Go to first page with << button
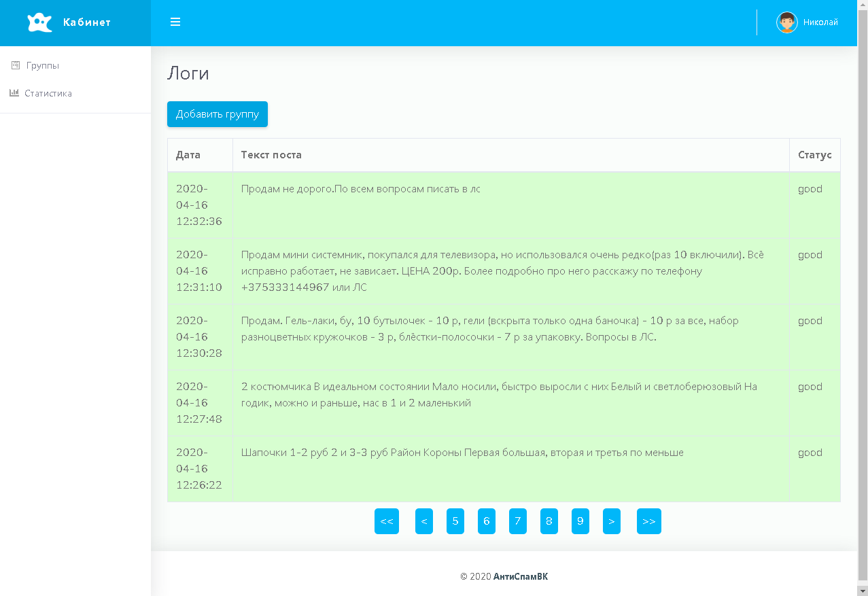868x596 pixels. coord(387,521)
